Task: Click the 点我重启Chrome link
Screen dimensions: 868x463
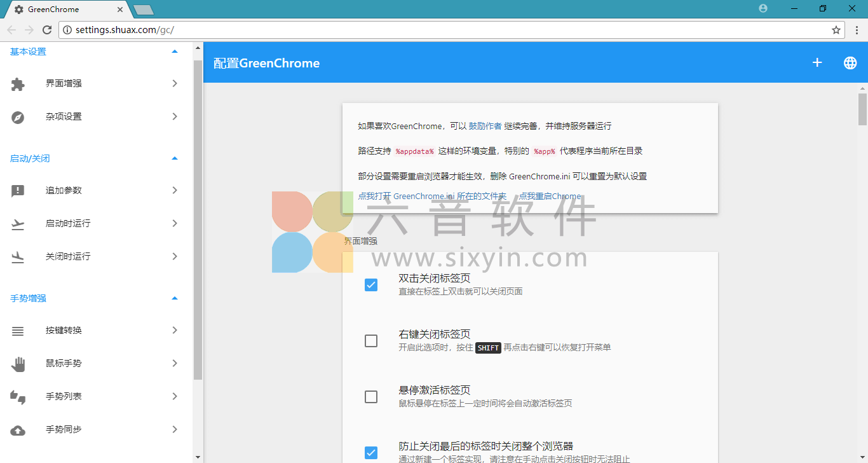Action: 550,197
